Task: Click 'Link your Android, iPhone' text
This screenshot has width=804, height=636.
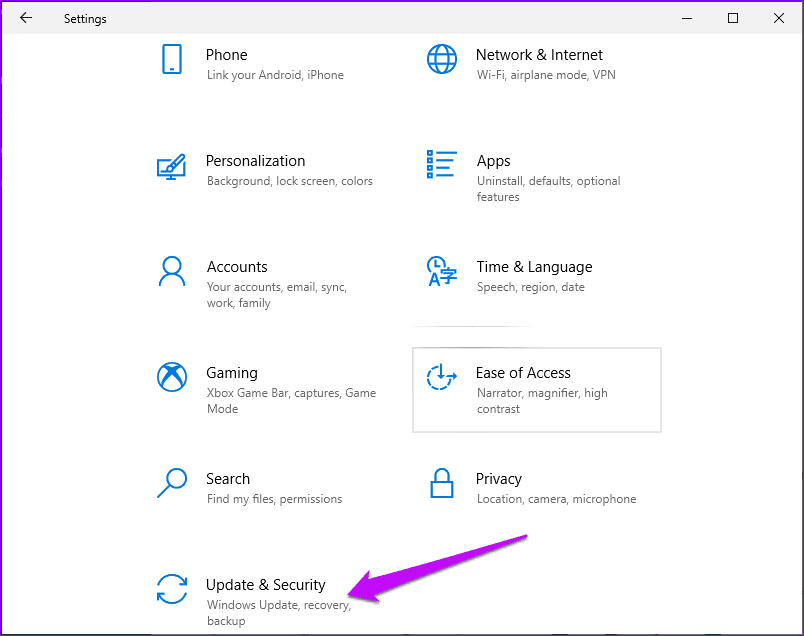Action: point(275,75)
